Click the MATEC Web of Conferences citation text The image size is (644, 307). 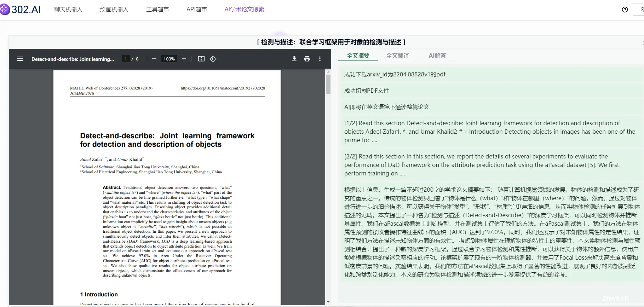pyautogui.click(x=111, y=88)
